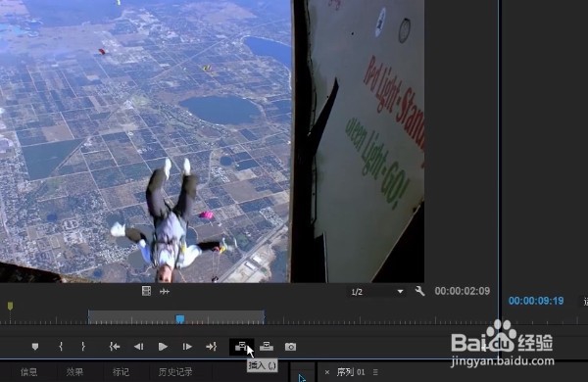Viewport: 588px width, 382px height.
Task: Open the 1/2 playback resolution dropdown
Action: (x=376, y=292)
